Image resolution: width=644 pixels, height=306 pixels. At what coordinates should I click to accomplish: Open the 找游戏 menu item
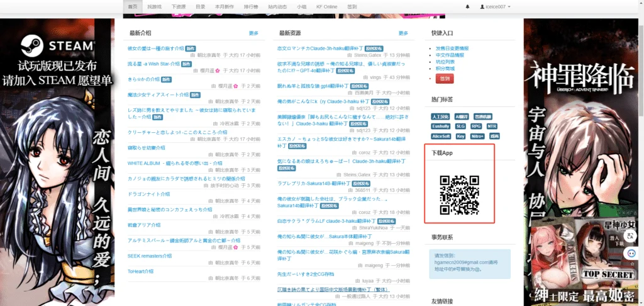(x=154, y=6)
